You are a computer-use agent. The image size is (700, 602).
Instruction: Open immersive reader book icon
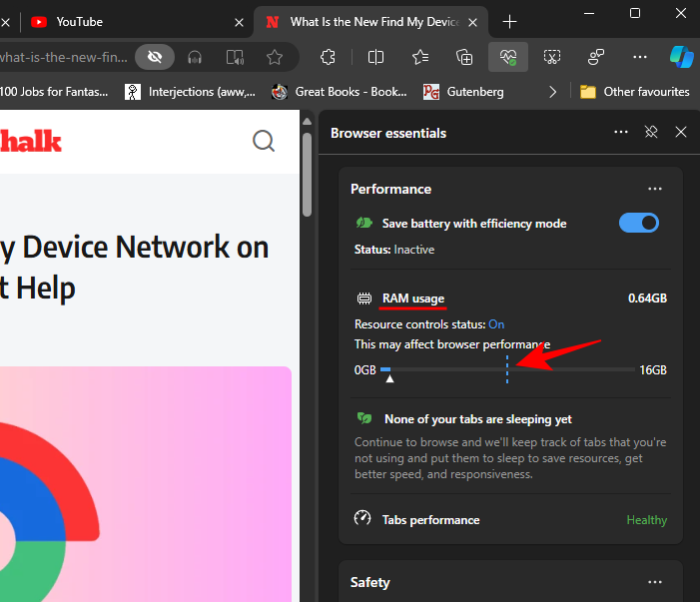[235, 57]
